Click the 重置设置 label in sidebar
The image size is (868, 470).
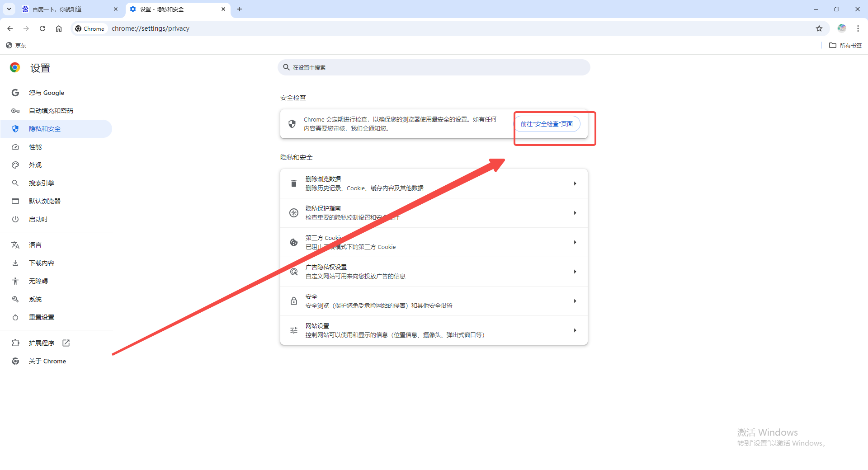42,317
